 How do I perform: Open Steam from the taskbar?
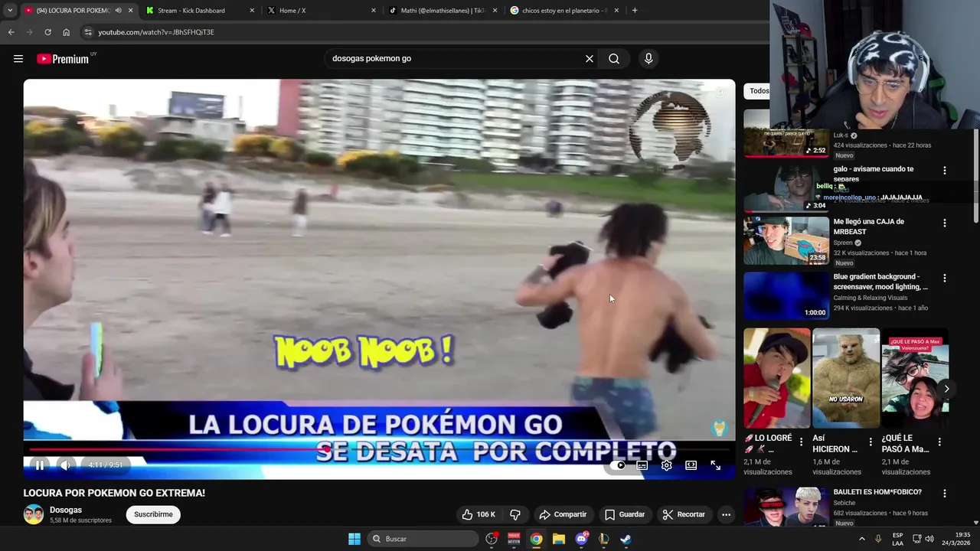pos(626,539)
